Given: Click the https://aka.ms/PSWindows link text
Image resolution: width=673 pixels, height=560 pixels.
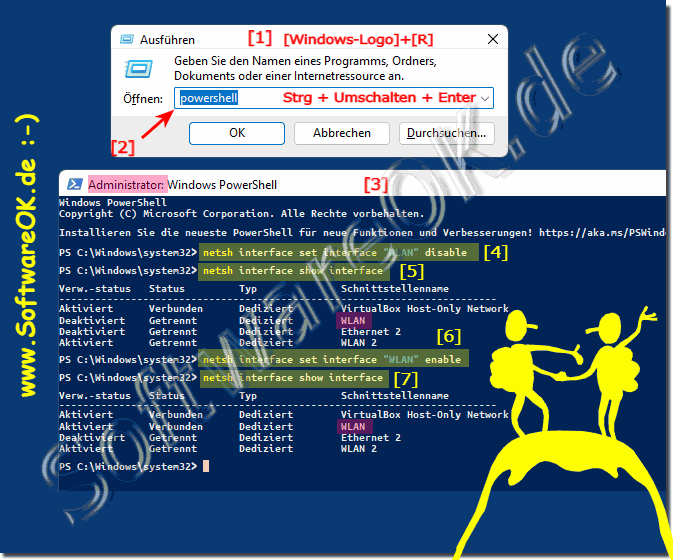Looking at the screenshot, I should click(603, 233).
